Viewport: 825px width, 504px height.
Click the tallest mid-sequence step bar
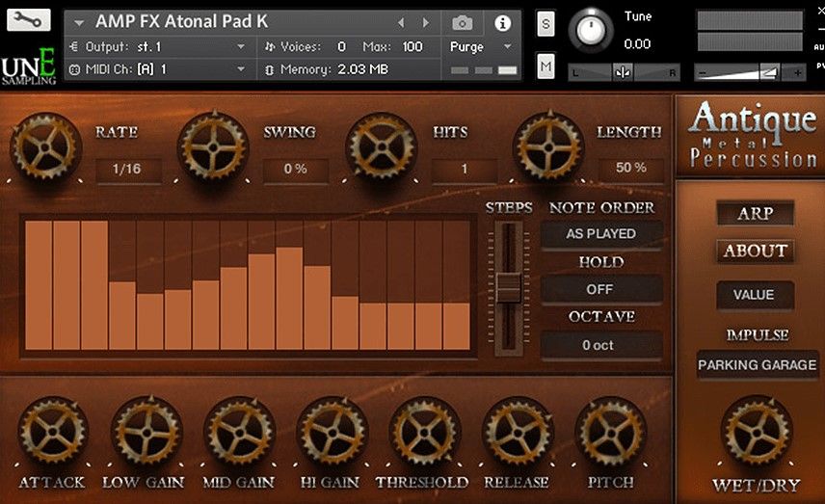[289, 299]
